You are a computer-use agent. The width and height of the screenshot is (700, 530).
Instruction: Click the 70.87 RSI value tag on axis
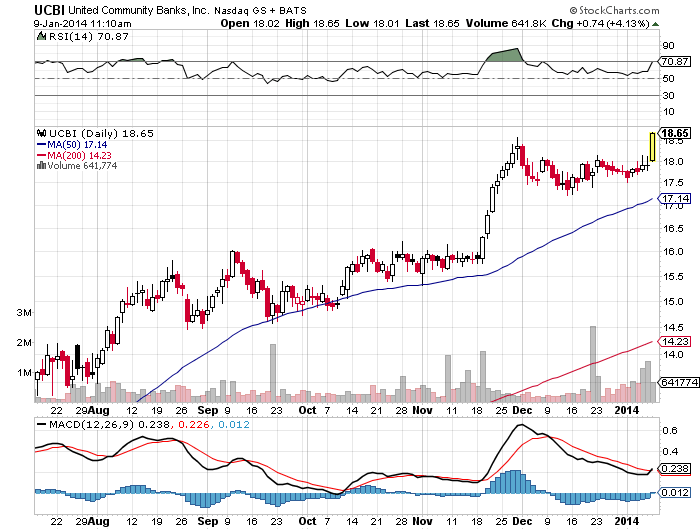tap(675, 62)
